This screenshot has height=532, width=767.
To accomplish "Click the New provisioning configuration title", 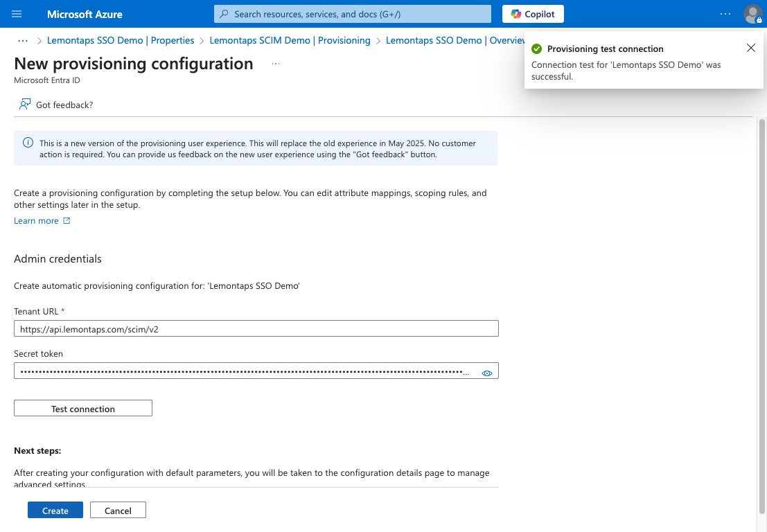I will click(x=134, y=64).
